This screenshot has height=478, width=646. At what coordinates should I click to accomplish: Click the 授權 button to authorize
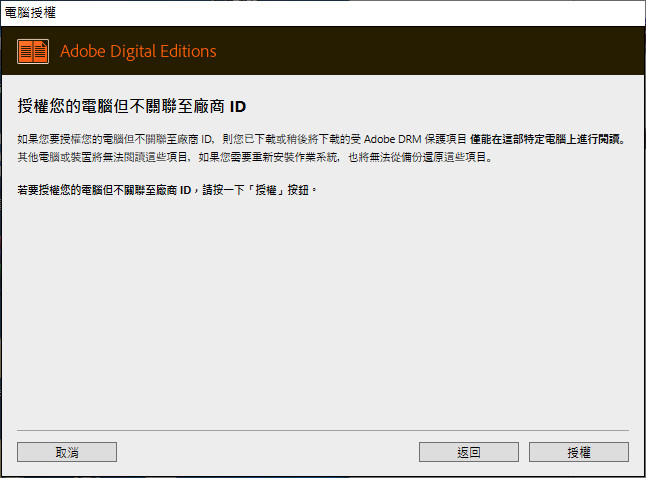[578, 452]
